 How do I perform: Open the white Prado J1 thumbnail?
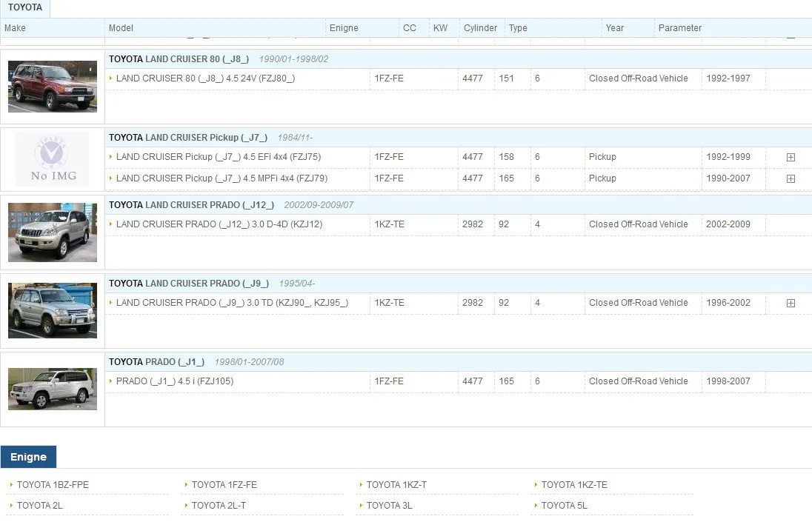point(53,389)
